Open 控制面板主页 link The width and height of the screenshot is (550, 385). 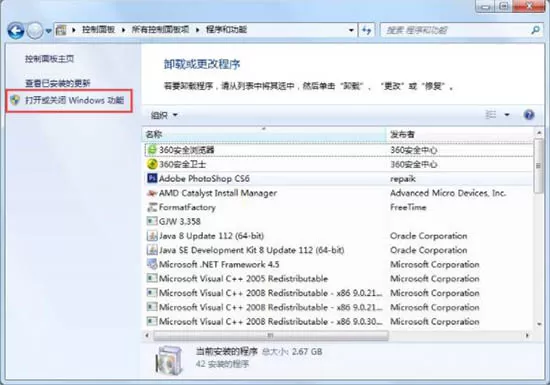(49, 59)
